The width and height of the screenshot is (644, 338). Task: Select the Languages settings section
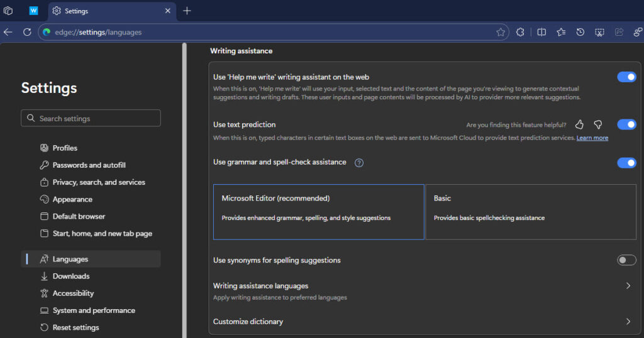(x=91, y=259)
